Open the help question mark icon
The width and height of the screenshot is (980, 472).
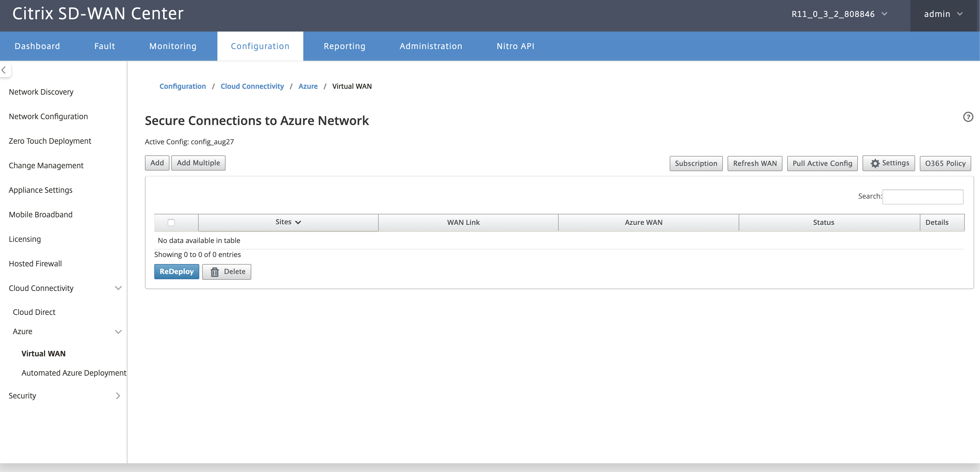coord(968,117)
